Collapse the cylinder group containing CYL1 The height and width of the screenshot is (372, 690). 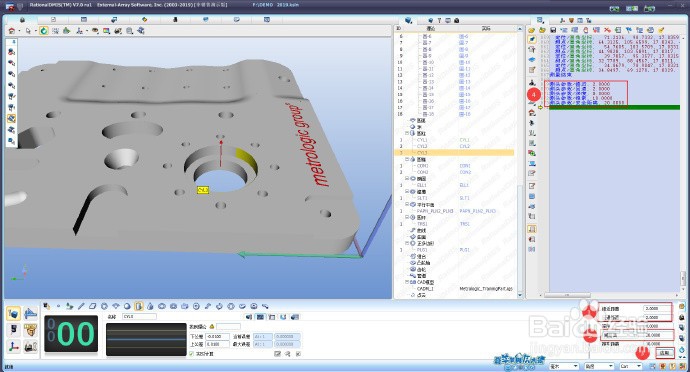407,133
